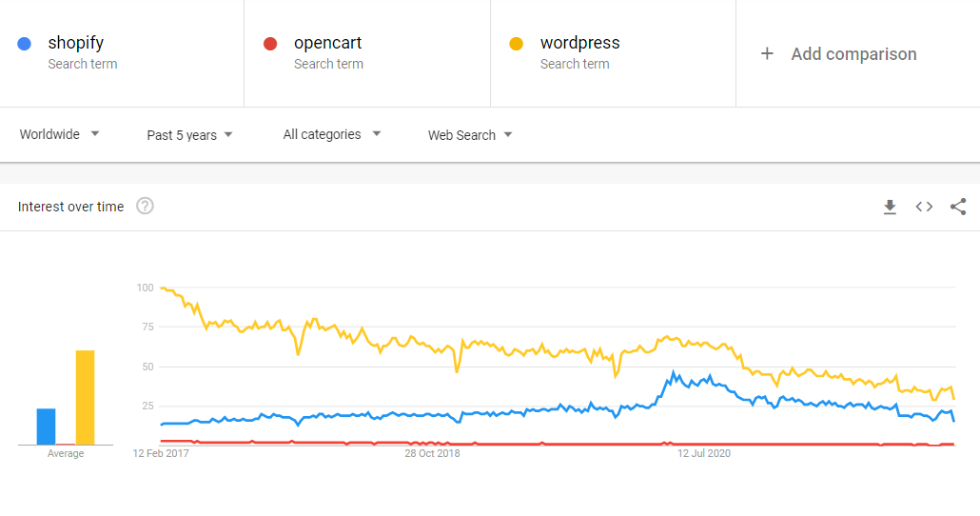The width and height of the screenshot is (980, 516).
Task: Click the 28 Oct 2018 axis label
Action: 432,453
